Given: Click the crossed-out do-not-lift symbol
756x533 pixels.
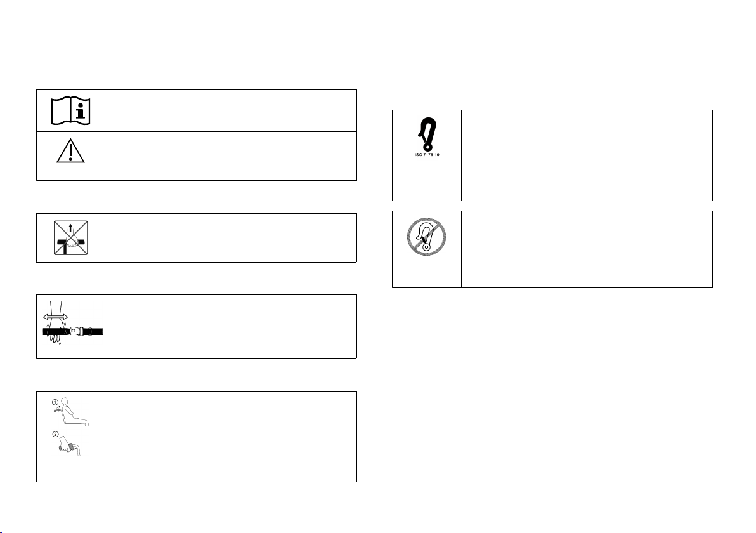Looking at the screenshot, I should (x=70, y=237).
